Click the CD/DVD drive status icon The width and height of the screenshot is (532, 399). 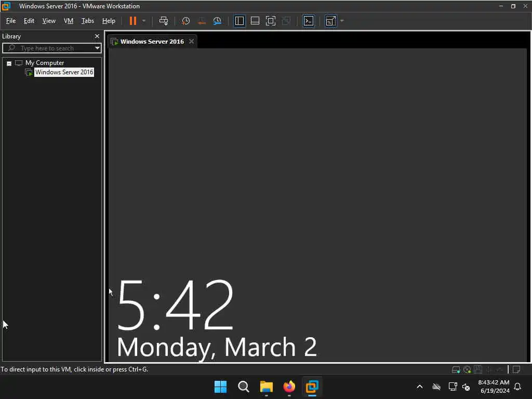(x=467, y=369)
